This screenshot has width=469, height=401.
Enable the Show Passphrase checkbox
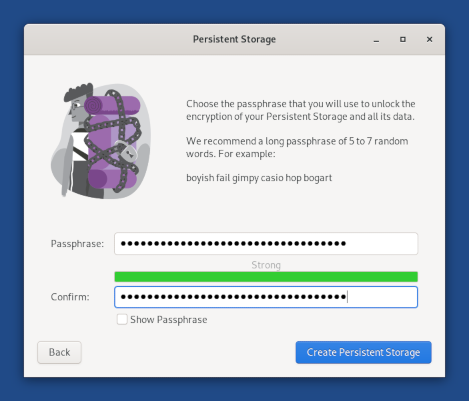(122, 319)
